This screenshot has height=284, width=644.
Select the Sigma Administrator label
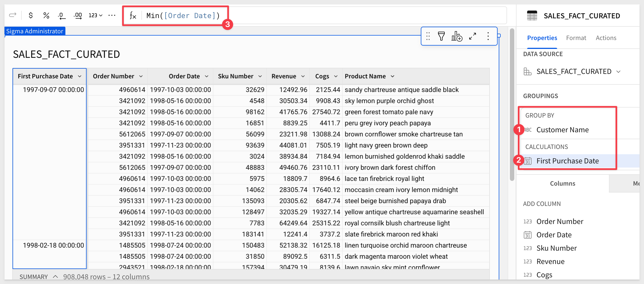[x=35, y=31]
